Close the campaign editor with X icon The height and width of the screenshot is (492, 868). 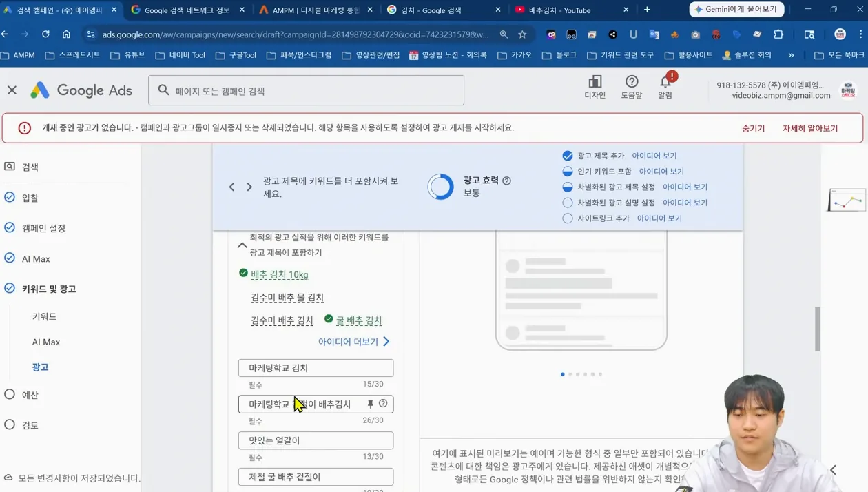click(x=12, y=90)
